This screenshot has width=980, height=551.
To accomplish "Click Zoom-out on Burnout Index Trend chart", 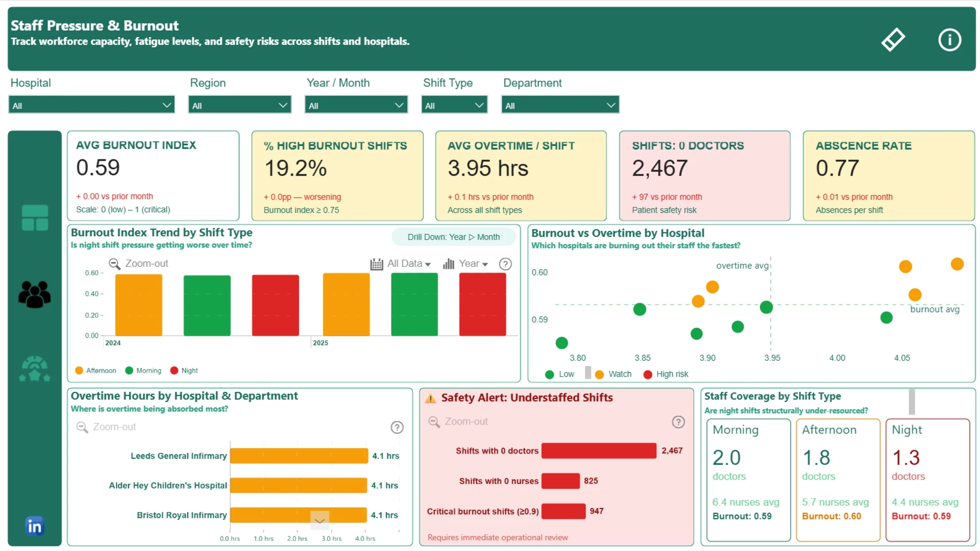I will (x=138, y=263).
